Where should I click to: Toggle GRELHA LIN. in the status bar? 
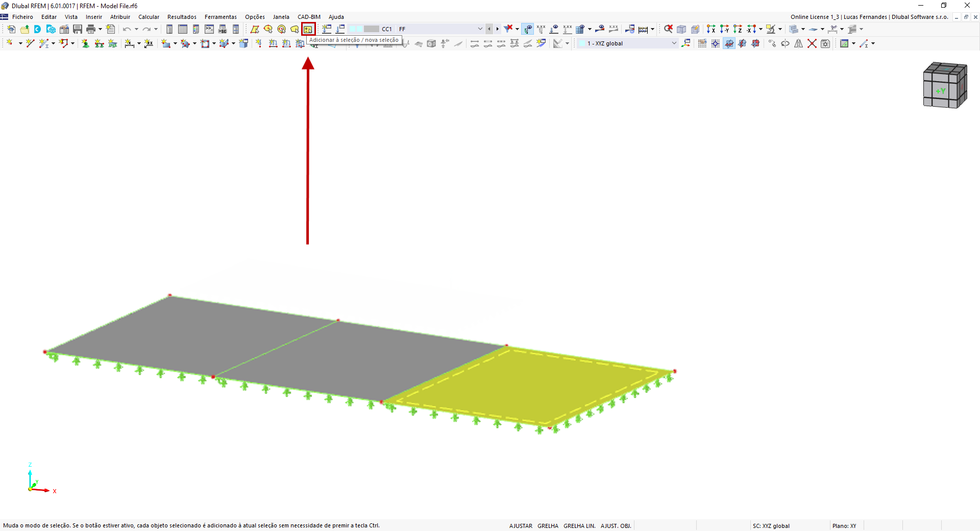579,526
